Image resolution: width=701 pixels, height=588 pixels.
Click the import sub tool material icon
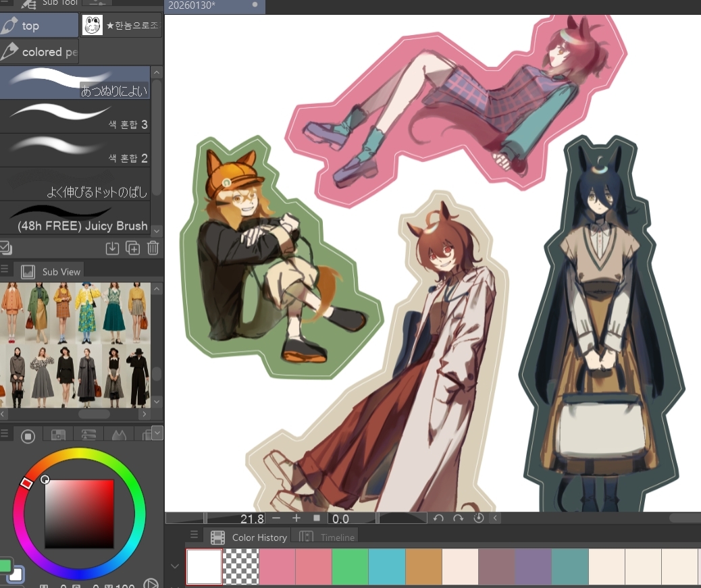click(x=112, y=248)
